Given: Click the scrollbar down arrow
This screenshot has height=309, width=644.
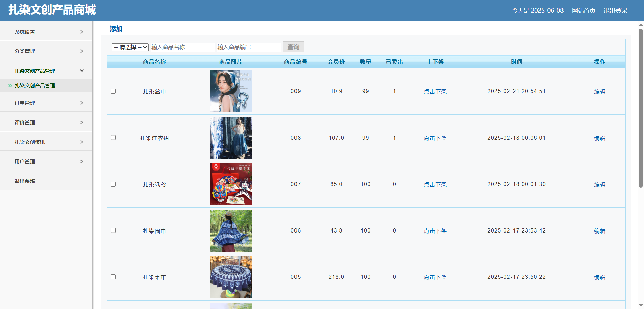Looking at the screenshot, I should tap(641, 306).
